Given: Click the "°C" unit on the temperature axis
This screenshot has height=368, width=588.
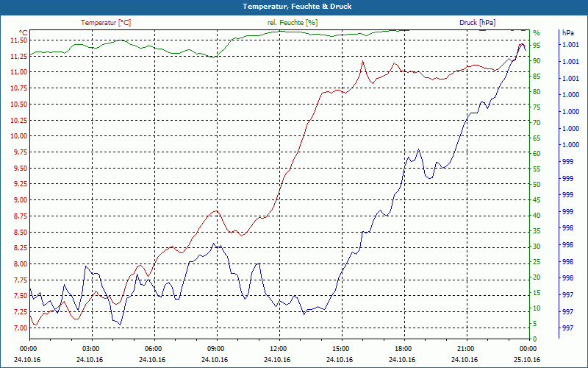Looking at the screenshot, I should click(24, 33).
